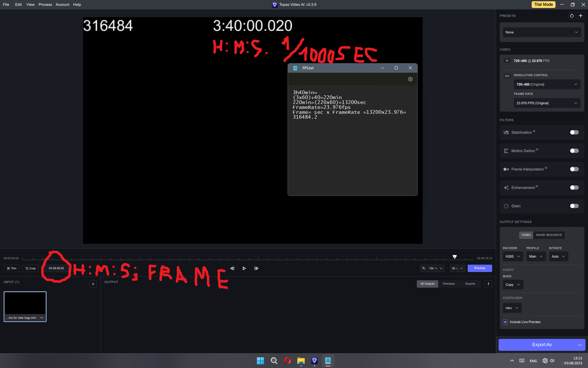Enable the Frame Interpolation filter
Image resolution: width=588 pixels, height=368 pixels.
point(574,169)
